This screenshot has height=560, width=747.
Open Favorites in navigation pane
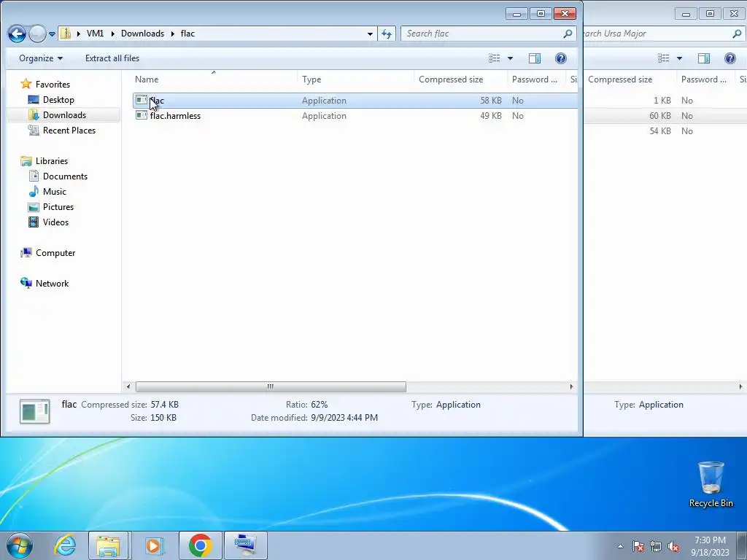(53, 85)
